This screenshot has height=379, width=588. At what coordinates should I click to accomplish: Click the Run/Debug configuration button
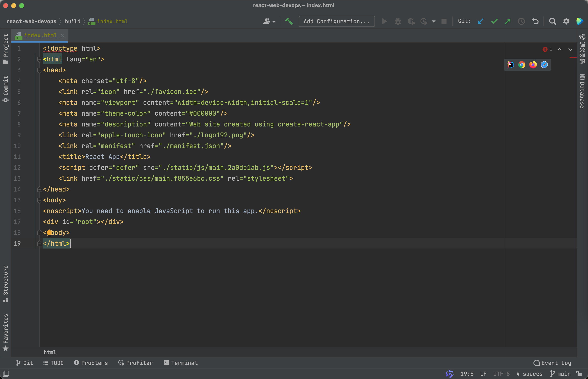(x=336, y=21)
